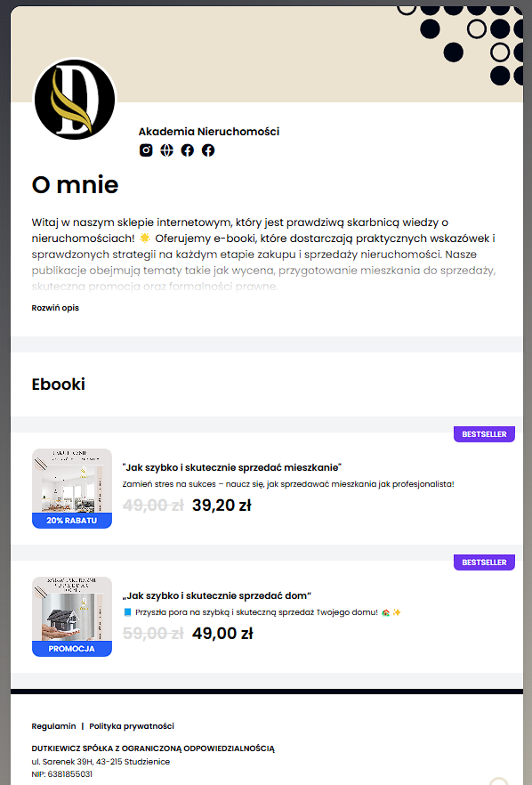Click the Ebooki section heading
Viewport: 532px width, 785px height.
59,384
